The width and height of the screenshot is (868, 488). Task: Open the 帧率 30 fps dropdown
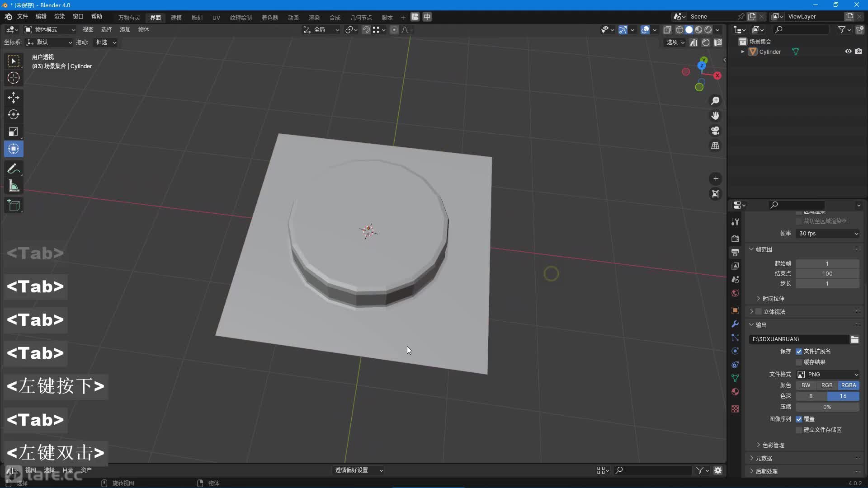coord(827,234)
